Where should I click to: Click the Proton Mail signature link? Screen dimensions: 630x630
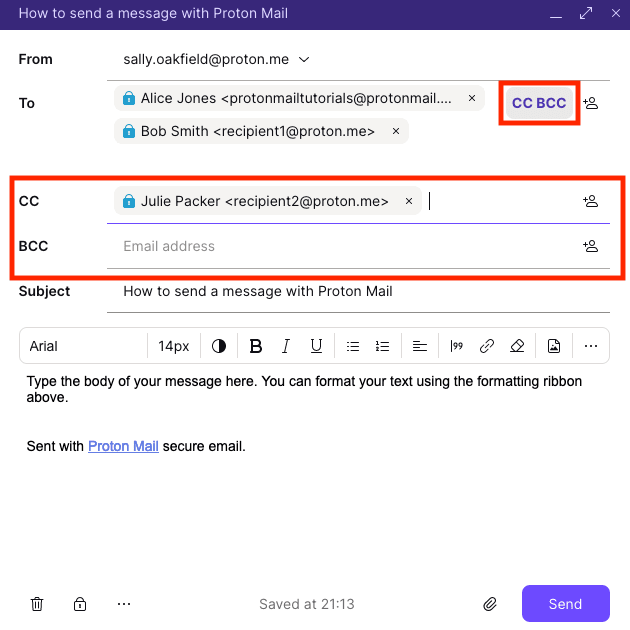123,446
